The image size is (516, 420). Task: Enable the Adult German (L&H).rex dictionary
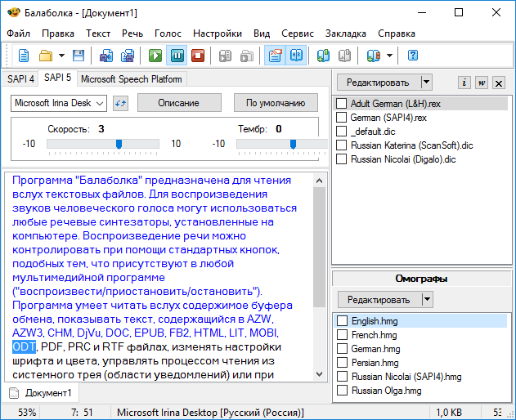click(x=342, y=105)
